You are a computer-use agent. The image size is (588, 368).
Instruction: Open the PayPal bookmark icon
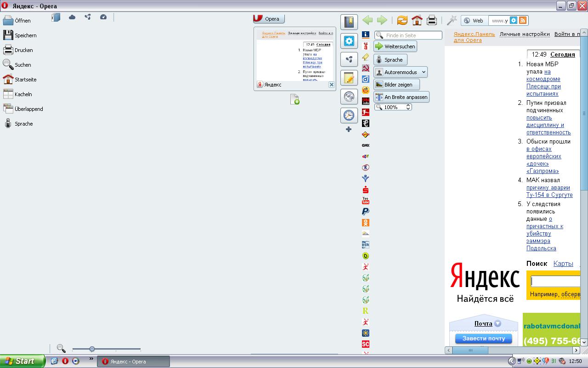click(x=366, y=212)
